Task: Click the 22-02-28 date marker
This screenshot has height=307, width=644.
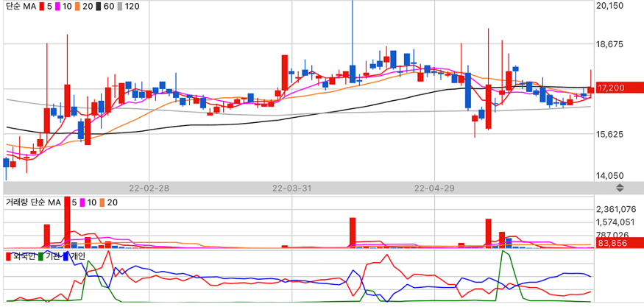Action: click(149, 188)
